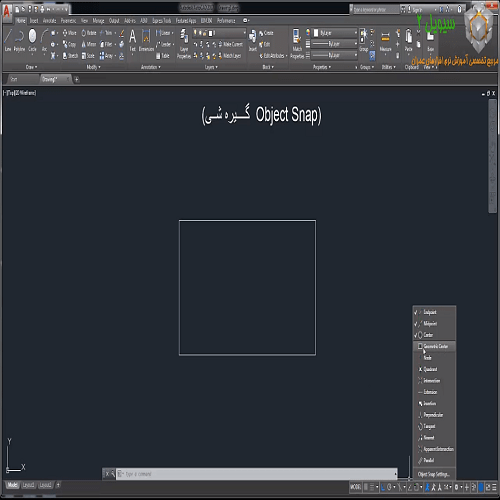Toggle MODEL space in status bar
Viewport: 500px width, 500px height.
[x=355, y=487]
